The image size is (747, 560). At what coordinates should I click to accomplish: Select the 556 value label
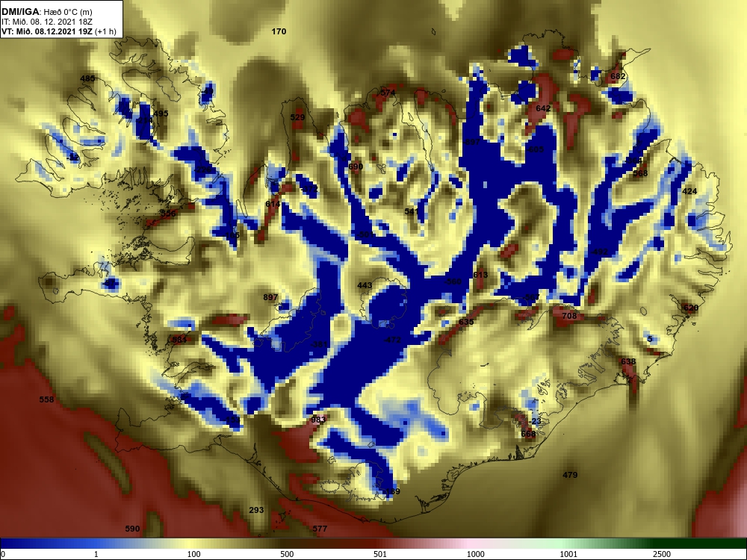[x=168, y=214]
